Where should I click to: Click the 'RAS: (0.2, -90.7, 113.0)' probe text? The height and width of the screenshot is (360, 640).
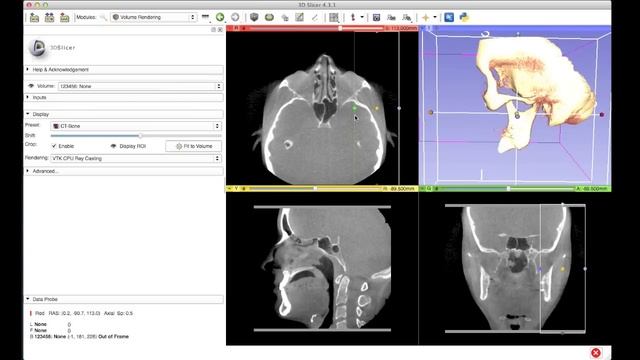click(x=74, y=313)
